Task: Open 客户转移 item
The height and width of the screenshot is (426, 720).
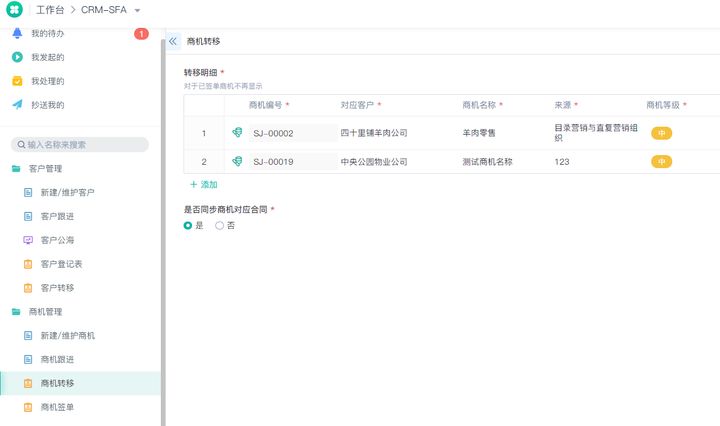Action: [57, 288]
